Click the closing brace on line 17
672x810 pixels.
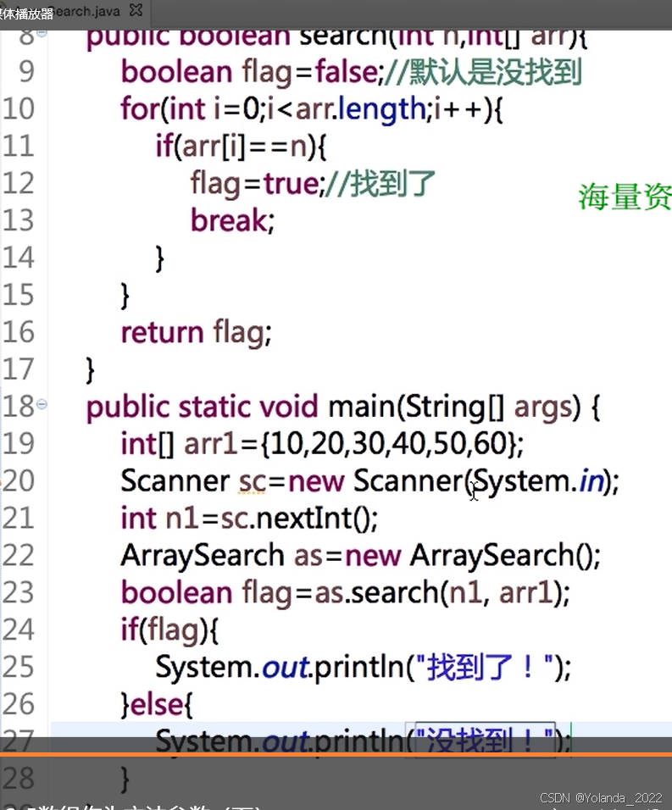coord(90,370)
